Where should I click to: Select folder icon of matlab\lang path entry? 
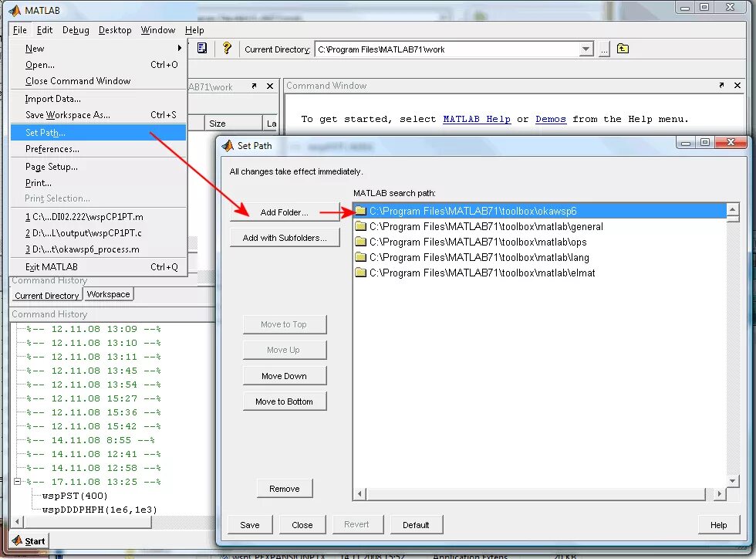pos(360,257)
